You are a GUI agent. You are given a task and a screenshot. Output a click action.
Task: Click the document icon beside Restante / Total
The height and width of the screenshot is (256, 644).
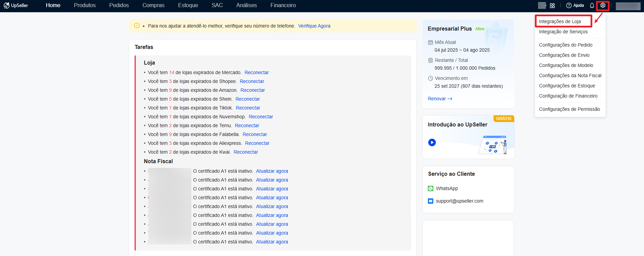[x=430, y=60]
